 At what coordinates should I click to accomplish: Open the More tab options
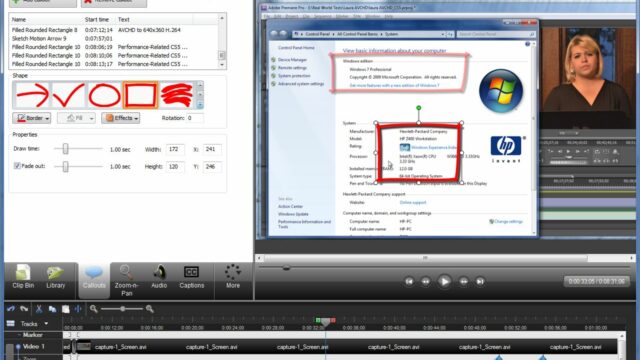(233, 277)
